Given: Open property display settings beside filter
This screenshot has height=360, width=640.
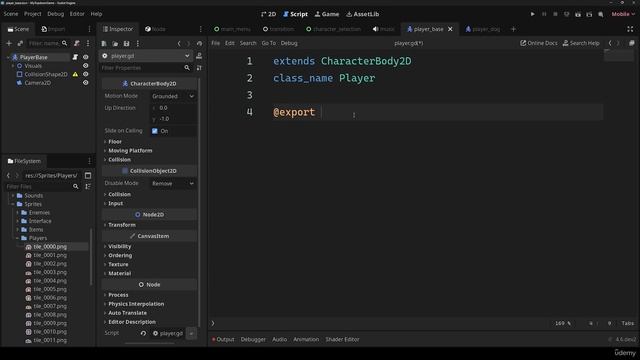Looking at the screenshot, I should [199, 68].
